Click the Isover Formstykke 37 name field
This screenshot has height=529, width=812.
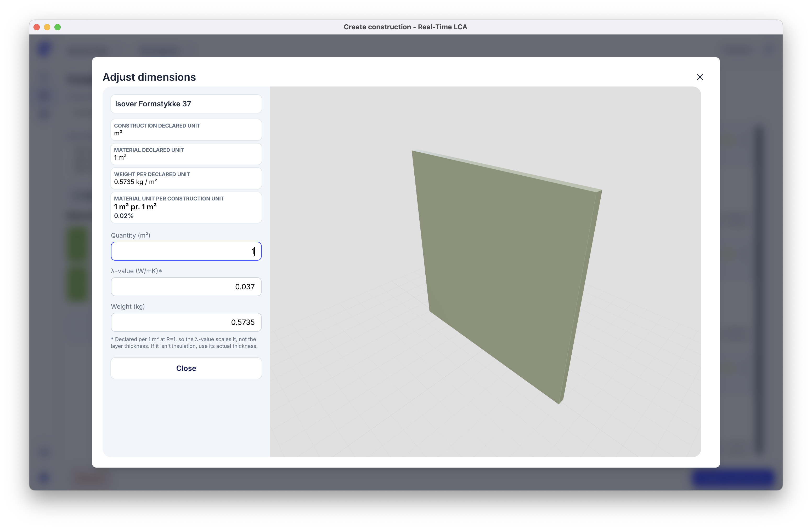point(186,103)
